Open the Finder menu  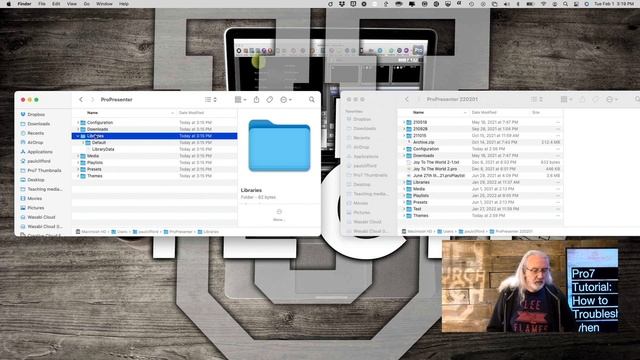coord(24,4)
